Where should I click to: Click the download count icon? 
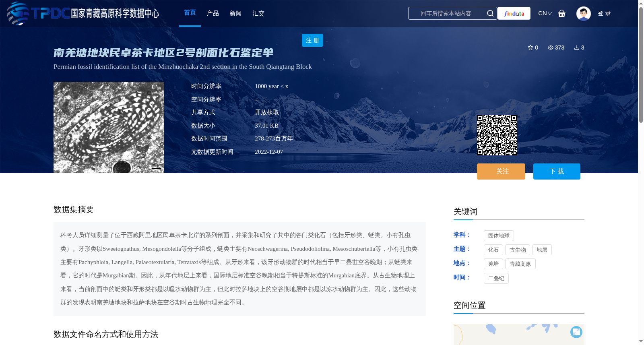576,48
